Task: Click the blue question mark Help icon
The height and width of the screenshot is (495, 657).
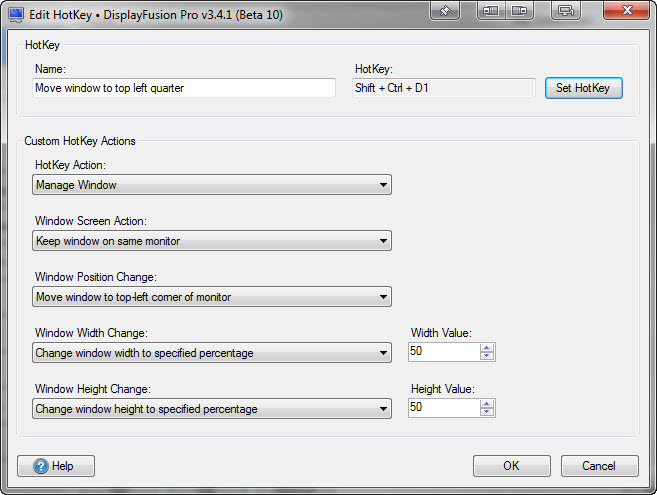Action: pyautogui.click(x=41, y=466)
